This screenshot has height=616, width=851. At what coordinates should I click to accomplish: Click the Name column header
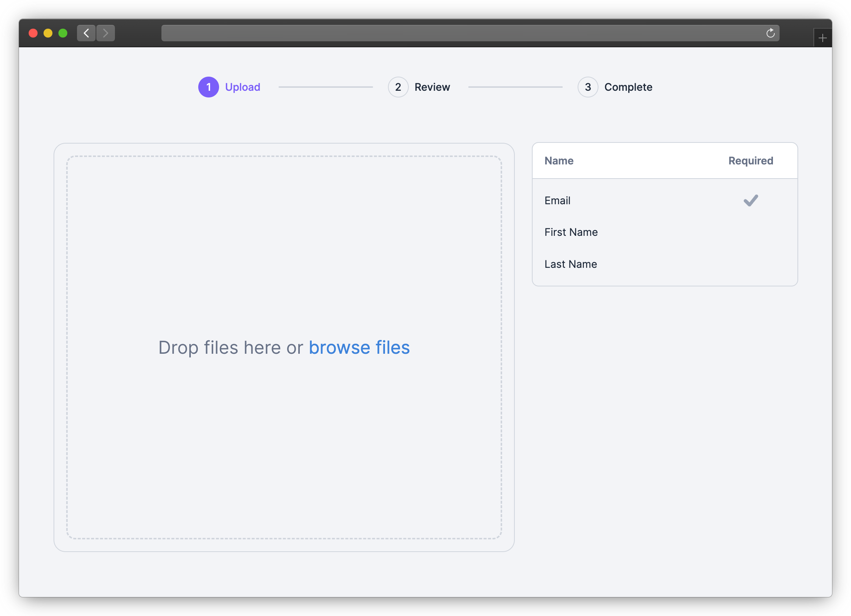click(559, 161)
